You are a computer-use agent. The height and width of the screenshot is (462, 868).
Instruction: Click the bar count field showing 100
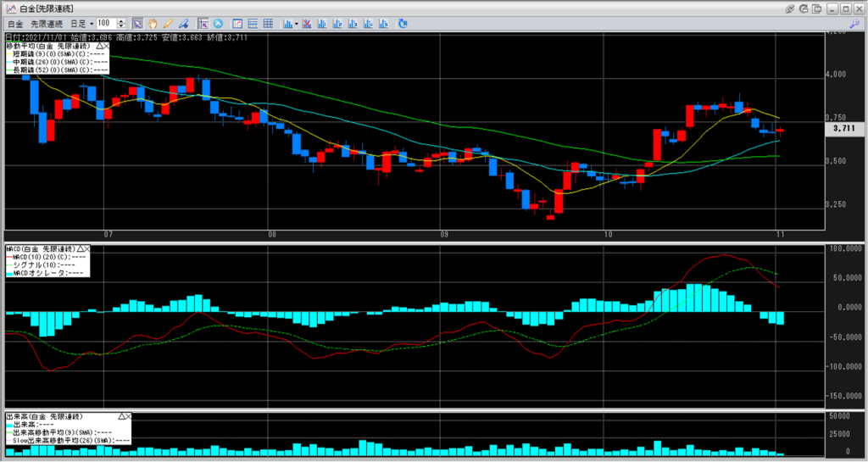[x=106, y=23]
